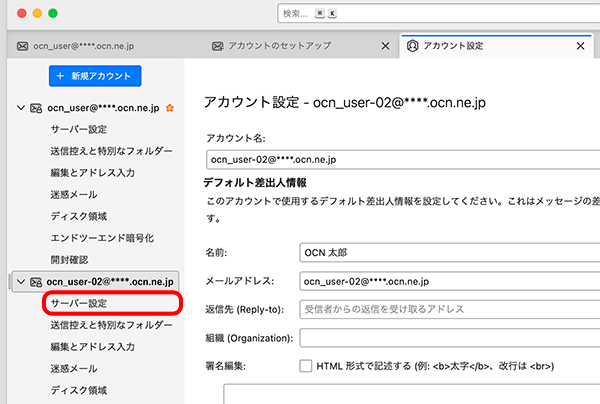Collapse the ocn_user@****.ocn.ne.jp account tree
Viewport: 600px width, 404px height.
[x=21, y=107]
